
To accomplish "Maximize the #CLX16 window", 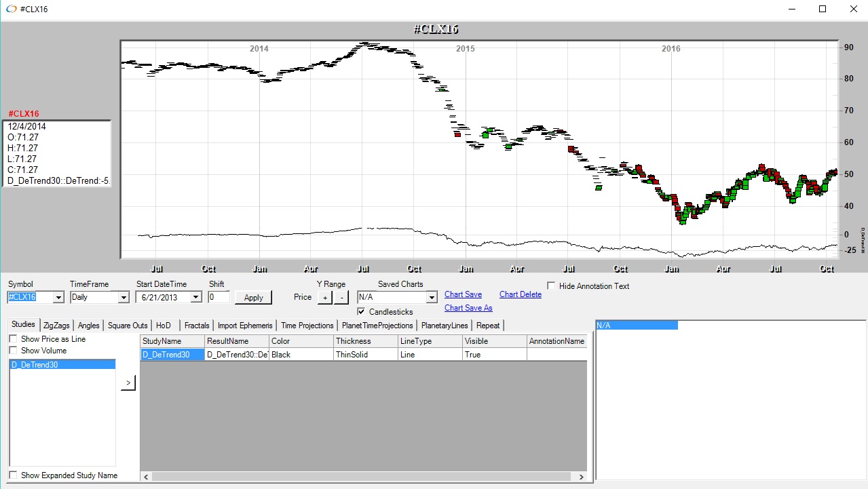I will (822, 9).
